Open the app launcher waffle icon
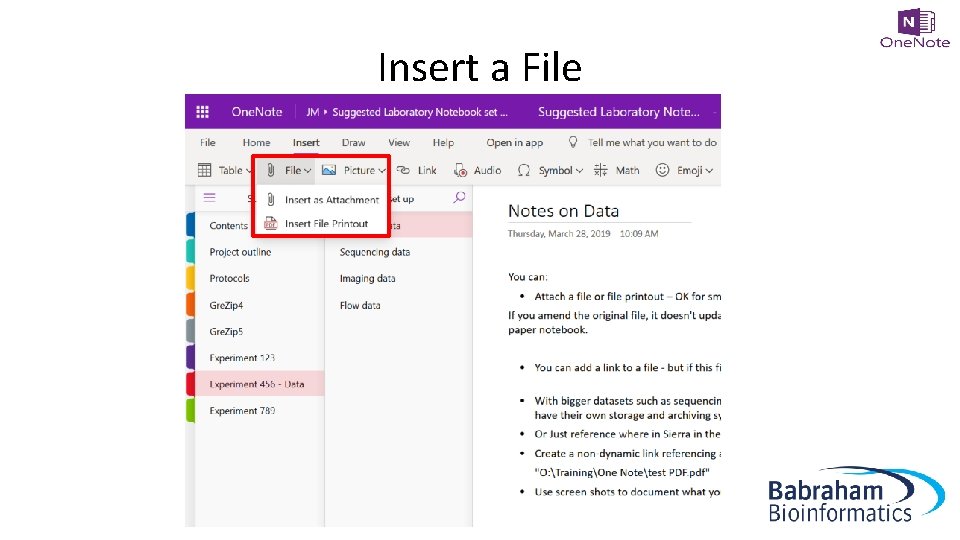The height and width of the screenshot is (540, 960). [x=202, y=112]
